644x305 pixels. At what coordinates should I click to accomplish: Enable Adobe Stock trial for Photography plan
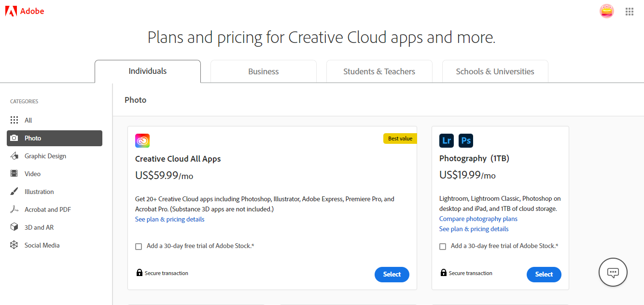pos(443,247)
